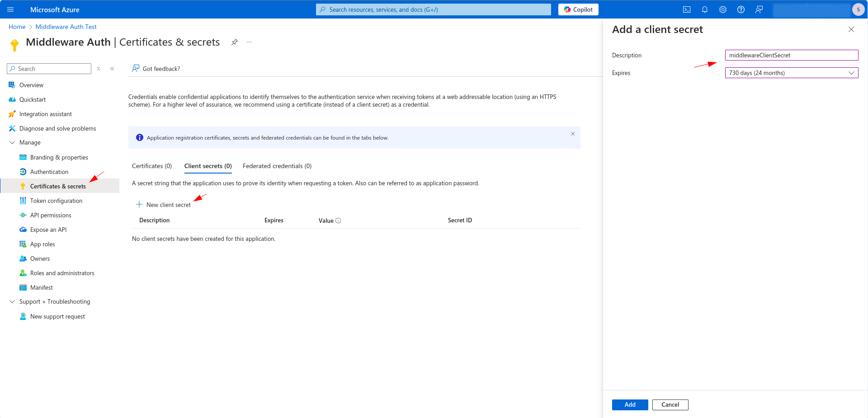868x418 pixels.
Task: Click the feedback icon in top bar
Action: click(759, 9)
